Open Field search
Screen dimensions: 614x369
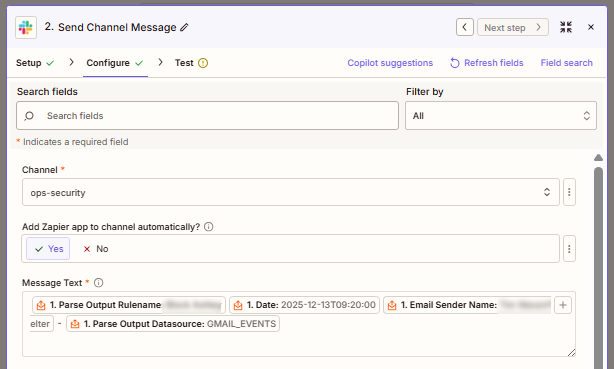566,63
